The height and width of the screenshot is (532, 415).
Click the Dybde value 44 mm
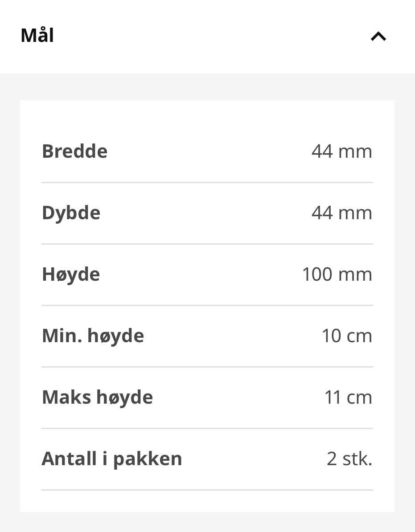(x=342, y=213)
